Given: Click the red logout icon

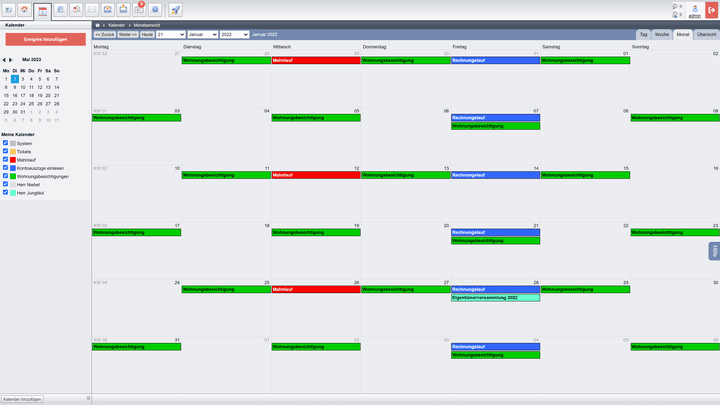Looking at the screenshot, I should (710, 10).
